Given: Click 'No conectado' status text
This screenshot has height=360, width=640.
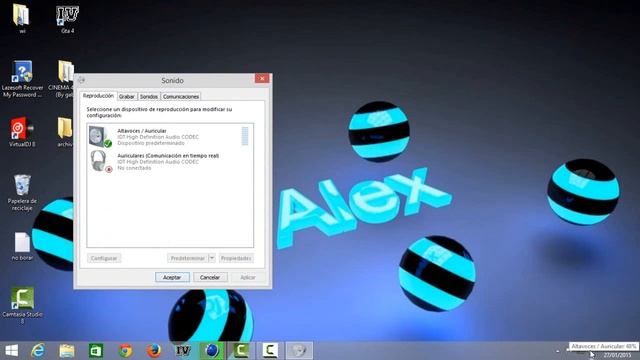Looking at the screenshot, I should coord(134,168).
